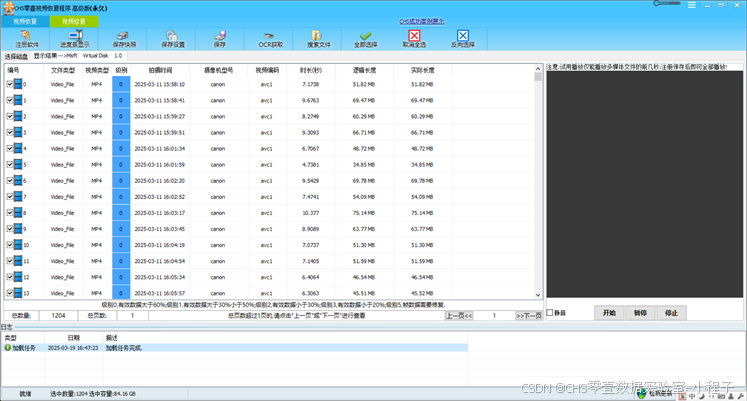Viewport: 747px width, 401px height.
Task: Click the video file icon in row 10
Action: point(18,245)
